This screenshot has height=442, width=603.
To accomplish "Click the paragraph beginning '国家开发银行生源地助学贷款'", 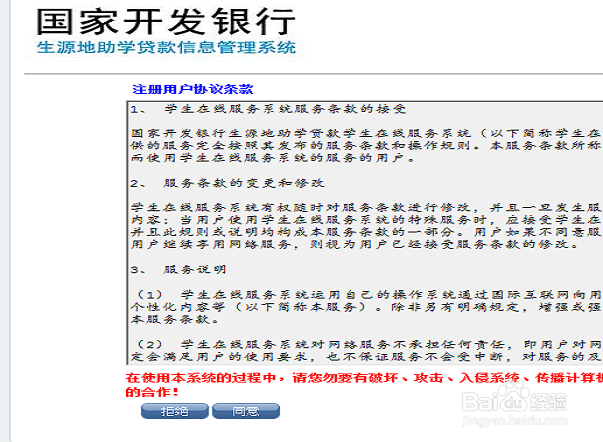I will [x=366, y=145].
